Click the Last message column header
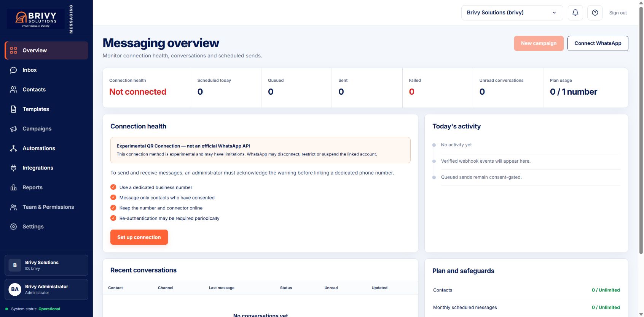The height and width of the screenshot is (317, 644). [222, 288]
